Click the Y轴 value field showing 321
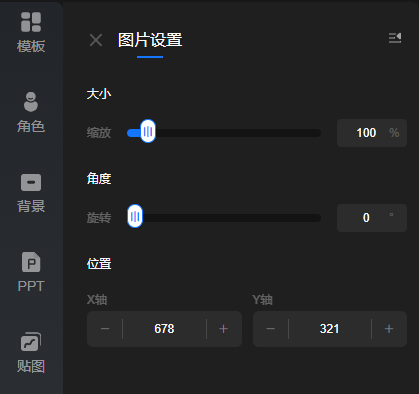The width and height of the screenshot is (419, 394). pyautogui.click(x=330, y=329)
